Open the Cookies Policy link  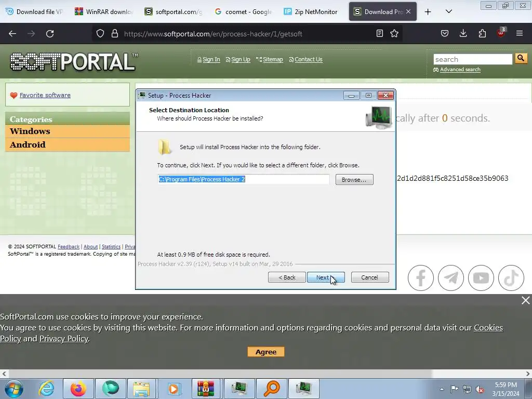click(x=488, y=328)
